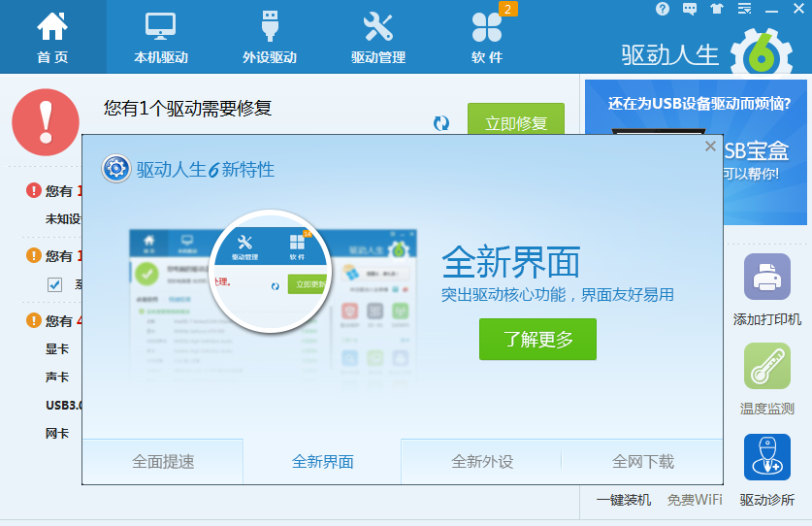Viewport: 812px width, 526px height.
Task: Go to the 首页 home tab
Action: pyautogui.click(x=52, y=37)
